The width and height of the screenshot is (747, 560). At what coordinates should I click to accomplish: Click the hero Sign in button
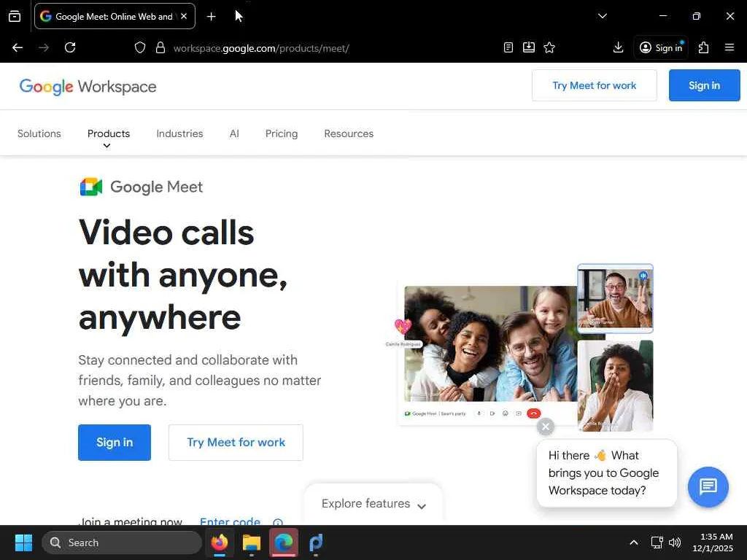click(115, 443)
